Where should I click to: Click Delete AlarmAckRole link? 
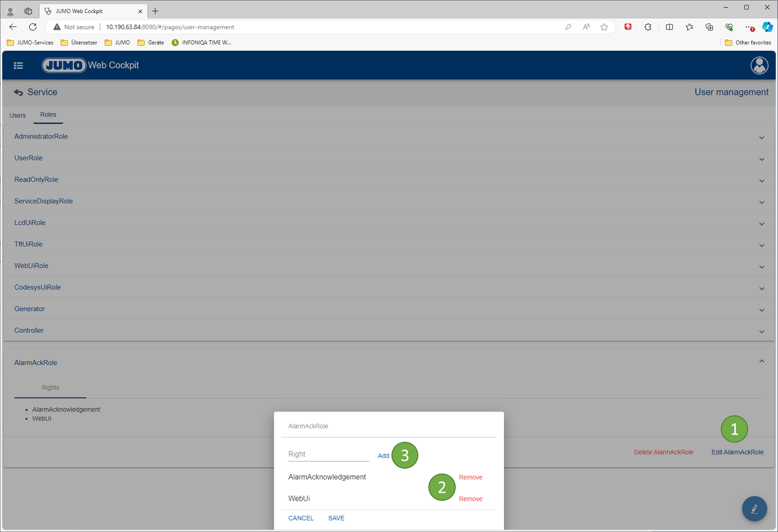pyautogui.click(x=663, y=453)
